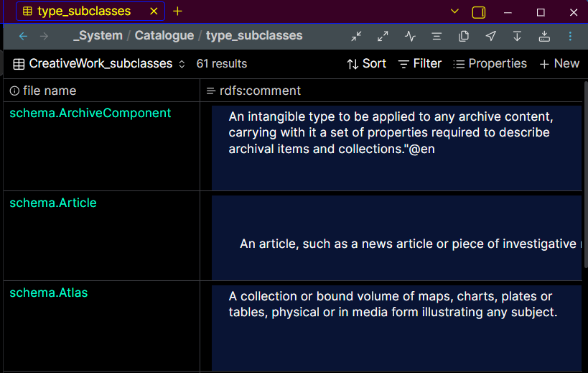Click the expand outward arrows icon
Image resolution: width=588 pixels, height=373 pixels.
pos(383,36)
